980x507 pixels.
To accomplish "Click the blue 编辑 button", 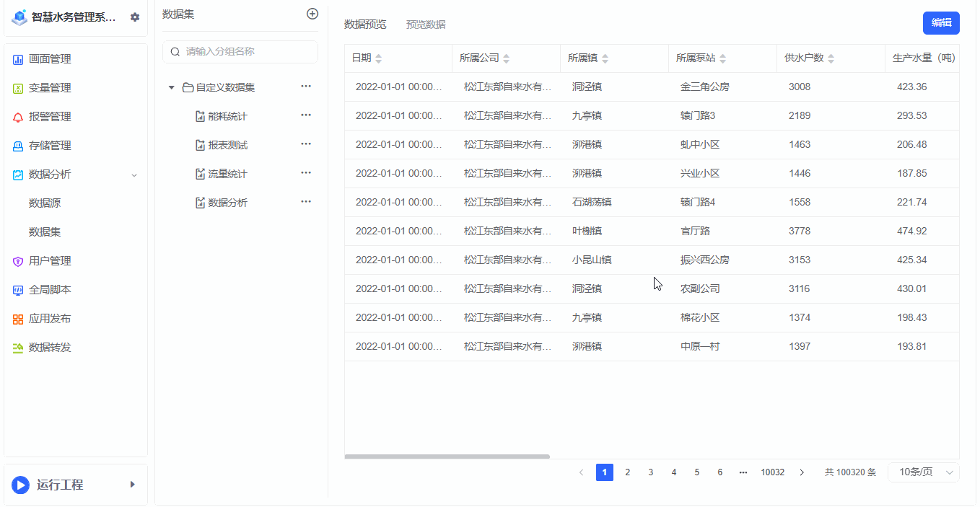I will tap(941, 23).
